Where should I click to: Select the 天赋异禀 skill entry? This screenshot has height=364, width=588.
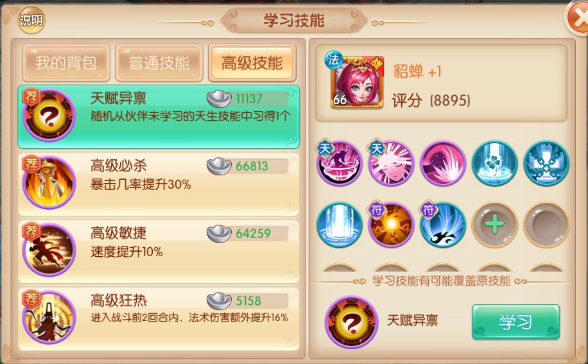click(159, 117)
